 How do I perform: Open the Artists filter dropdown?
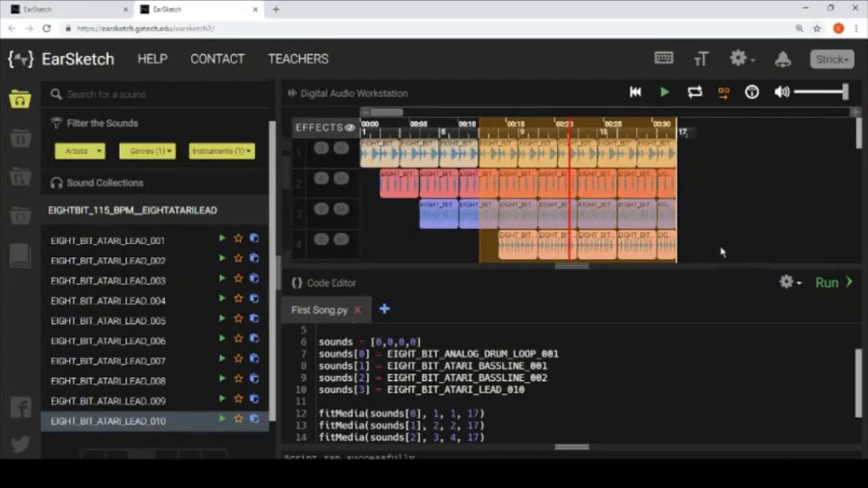(80, 151)
